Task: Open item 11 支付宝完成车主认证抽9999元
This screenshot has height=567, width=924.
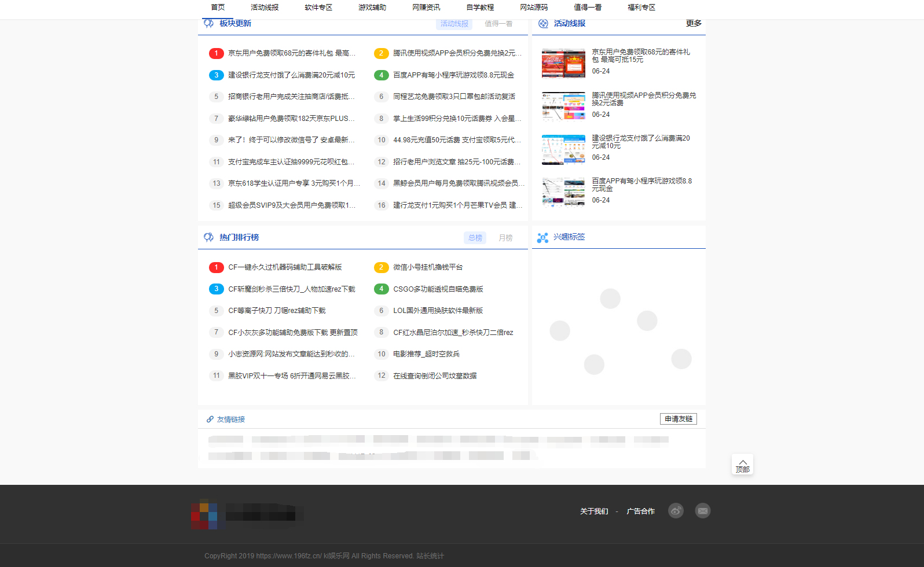Action: [x=291, y=162]
